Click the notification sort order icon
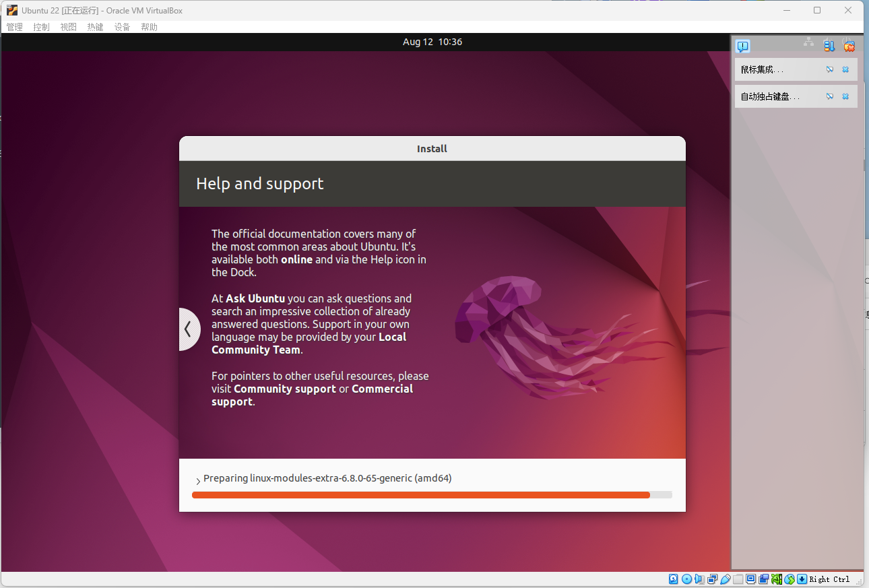869x588 pixels. [829, 46]
